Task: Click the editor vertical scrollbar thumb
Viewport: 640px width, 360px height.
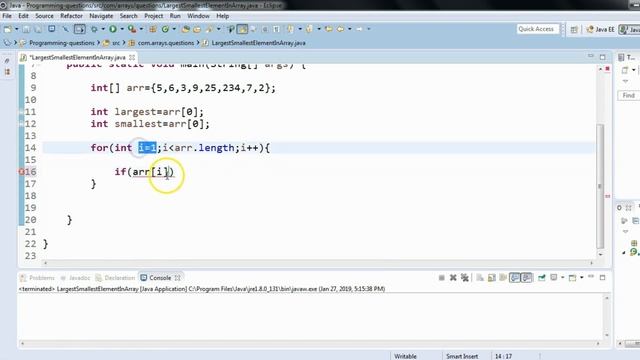Action: [600, 186]
